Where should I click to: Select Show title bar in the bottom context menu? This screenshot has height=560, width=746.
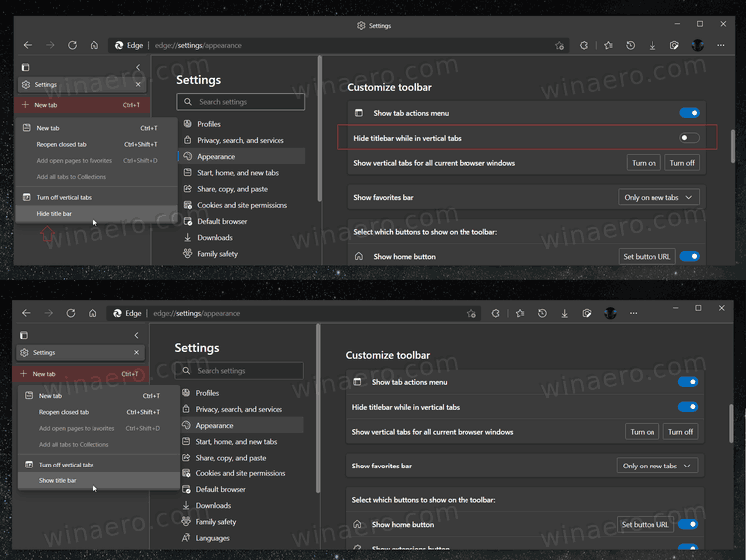[98, 481]
